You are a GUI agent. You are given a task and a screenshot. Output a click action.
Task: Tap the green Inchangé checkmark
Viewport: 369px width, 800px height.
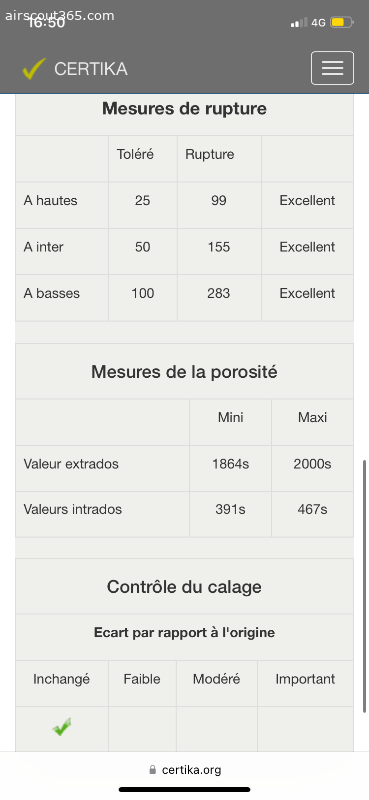coord(62,727)
